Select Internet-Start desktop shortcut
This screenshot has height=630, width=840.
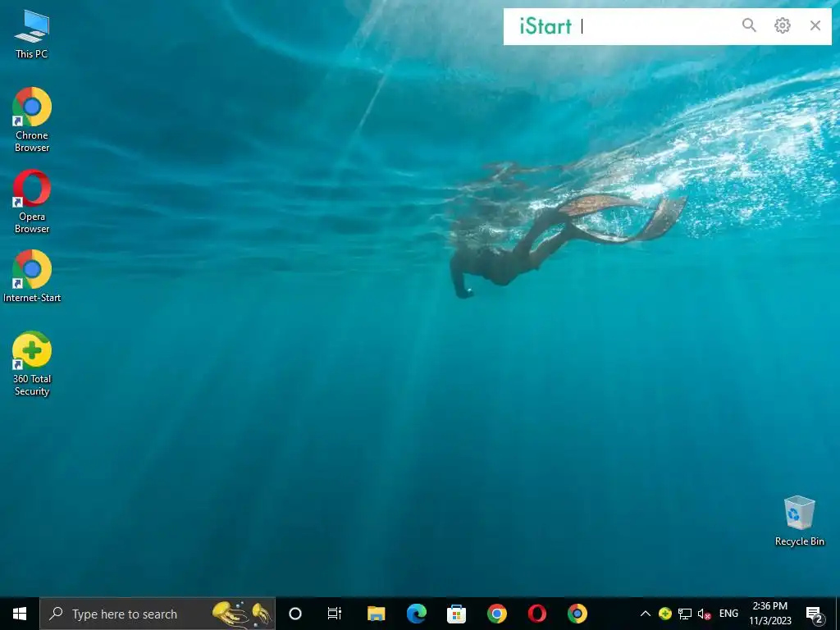point(32,276)
